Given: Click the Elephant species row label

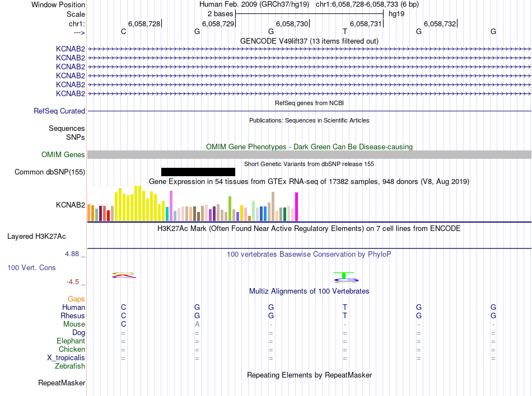Looking at the screenshot, I should coord(71,341).
